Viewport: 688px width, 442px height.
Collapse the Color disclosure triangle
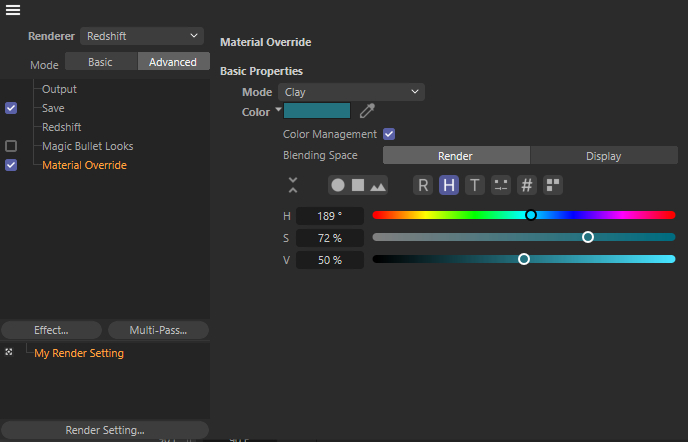pyautogui.click(x=278, y=110)
